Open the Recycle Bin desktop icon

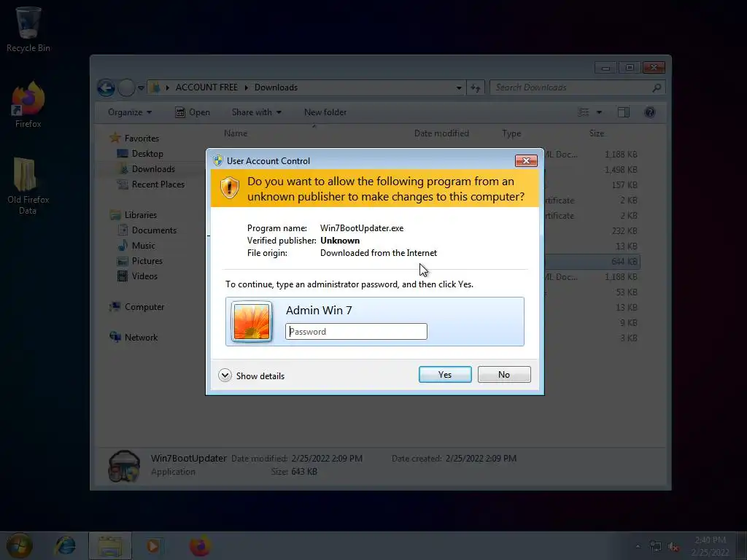tap(28, 29)
